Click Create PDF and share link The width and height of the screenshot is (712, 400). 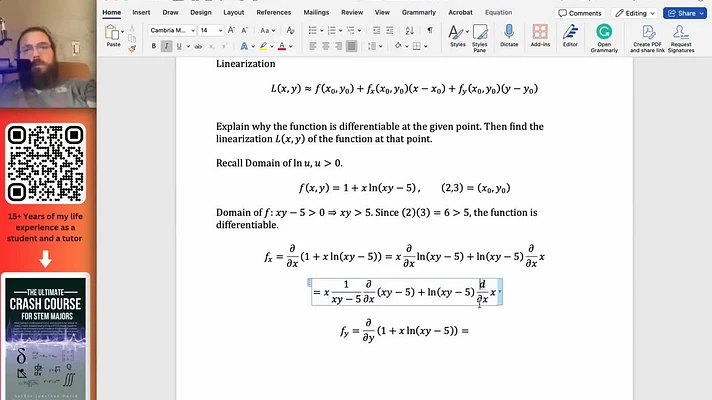(648, 38)
